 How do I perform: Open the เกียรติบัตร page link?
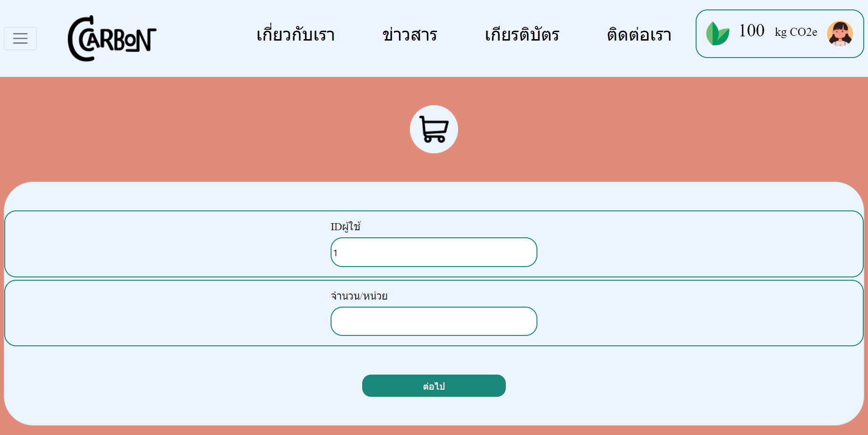click(522, 34)
